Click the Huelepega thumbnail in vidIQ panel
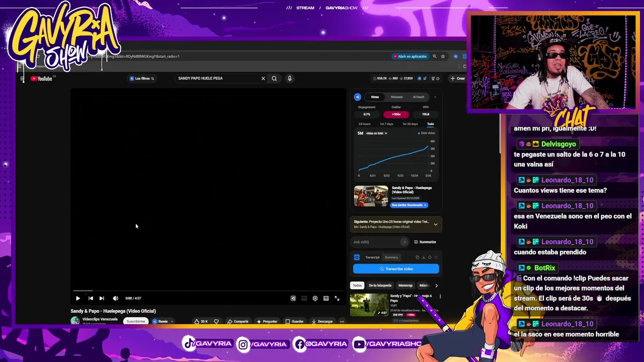Screen dimensions: 644x362 [x=371, y=196]
